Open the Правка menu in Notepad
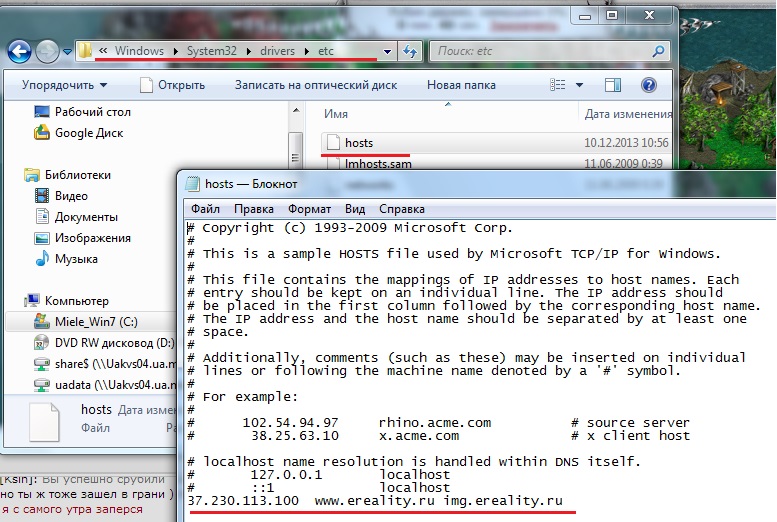Viewport: 777px width, 522px height. (x=254, y=209)
